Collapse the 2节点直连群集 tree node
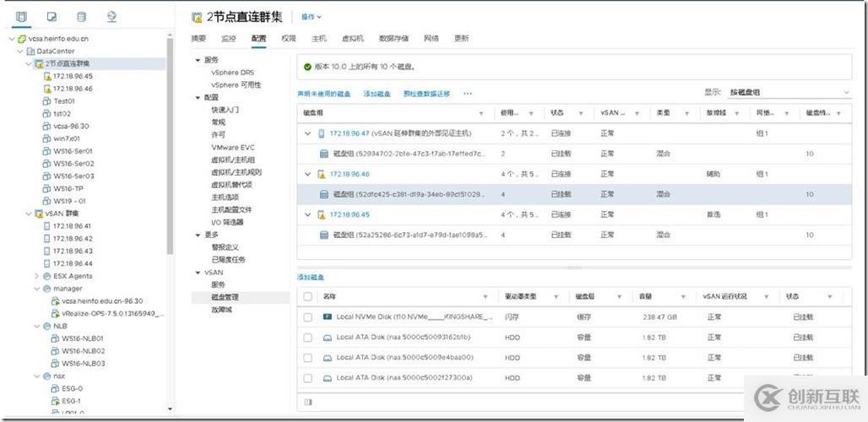This screenshot has height=422, width=868. pyautogui.click(x=28, y=63)
